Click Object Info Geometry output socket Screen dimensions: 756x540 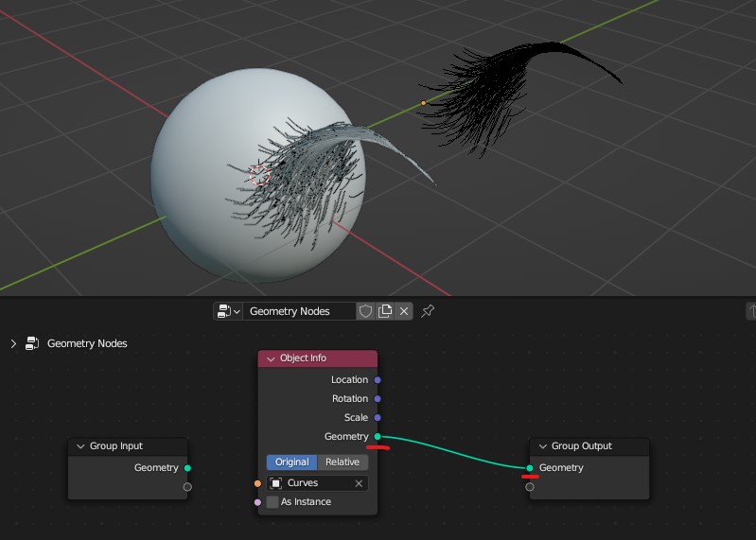coord(378,436)
